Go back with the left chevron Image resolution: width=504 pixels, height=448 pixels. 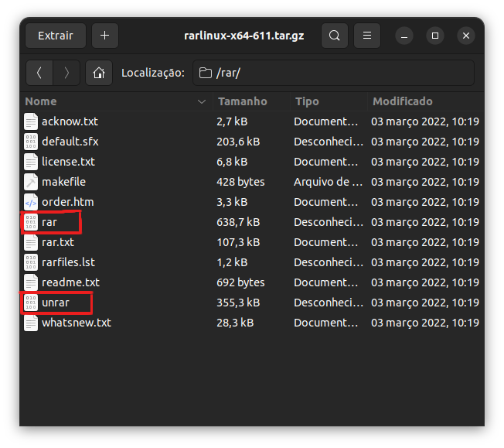click(39, 73)
